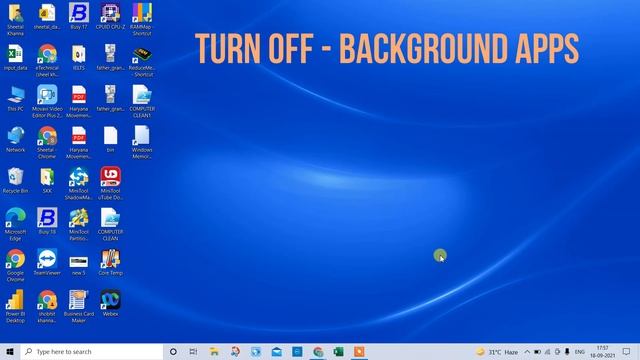640x360 pixels.
Task: Select the Business Card Maker shortcut
Action: (79, 300)
